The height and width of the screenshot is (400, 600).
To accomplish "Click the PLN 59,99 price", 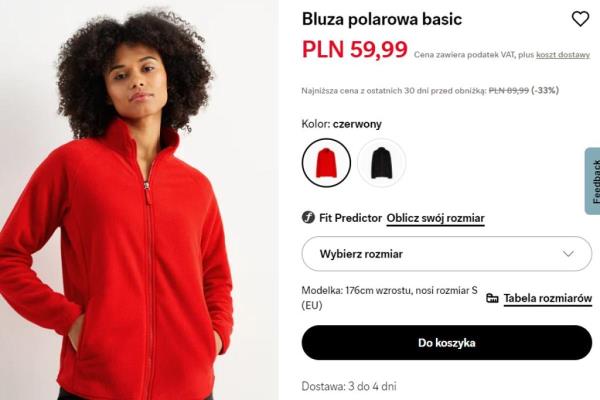I will tap(355, 49).
